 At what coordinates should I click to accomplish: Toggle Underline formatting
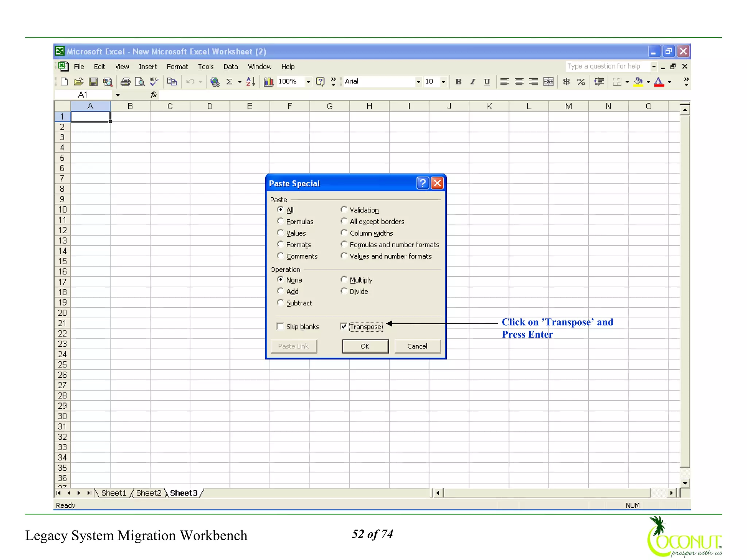(x=487, y=82)
